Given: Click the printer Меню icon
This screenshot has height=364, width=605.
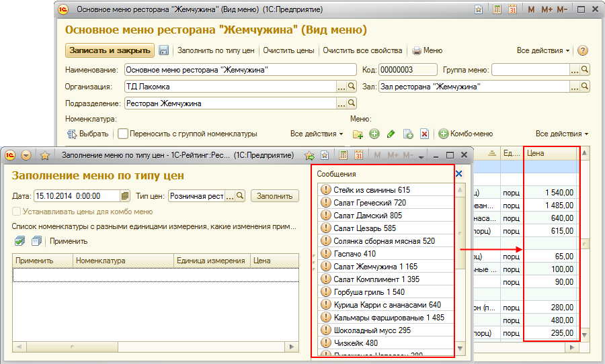Looking at the screenshot, I should tap(417, 50).
